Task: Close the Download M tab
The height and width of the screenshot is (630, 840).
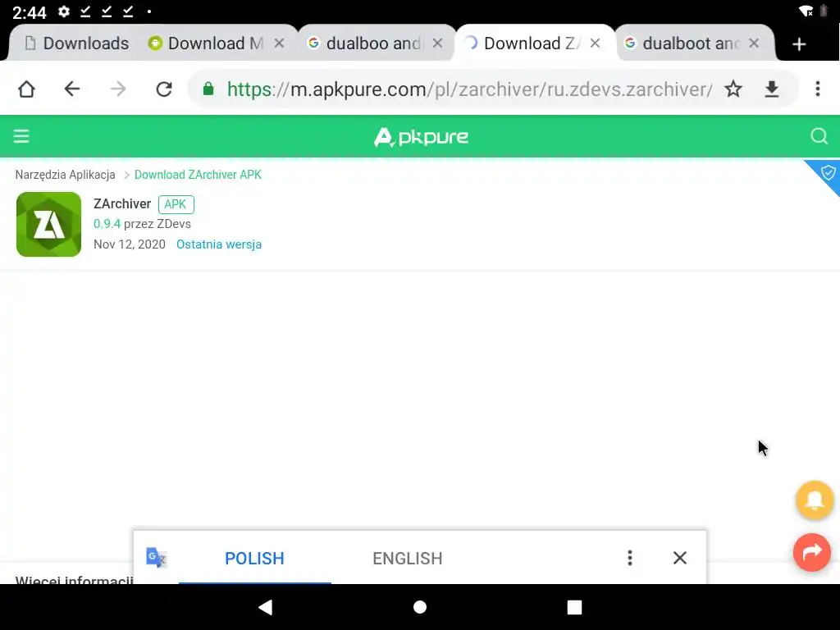Action: pos(279,43)
